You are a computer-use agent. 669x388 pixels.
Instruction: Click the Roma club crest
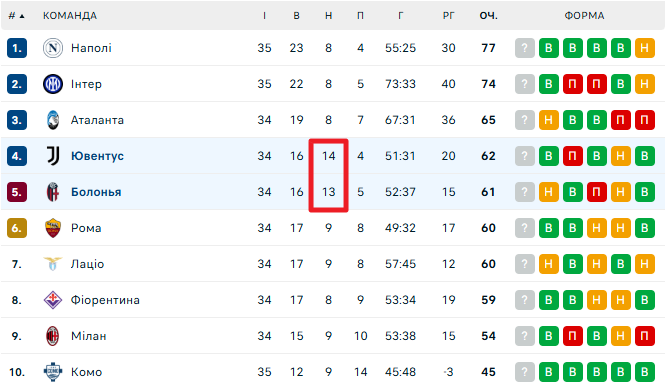click(53, 228)
